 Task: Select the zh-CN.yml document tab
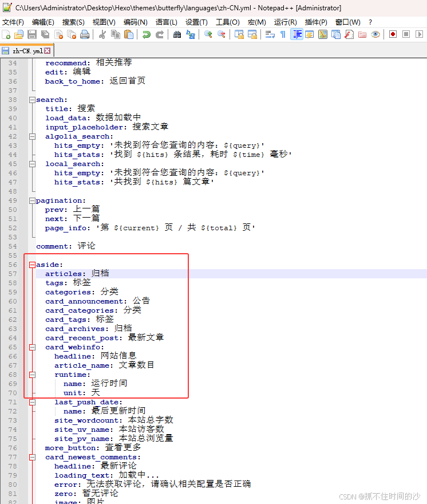coord(26,51)
